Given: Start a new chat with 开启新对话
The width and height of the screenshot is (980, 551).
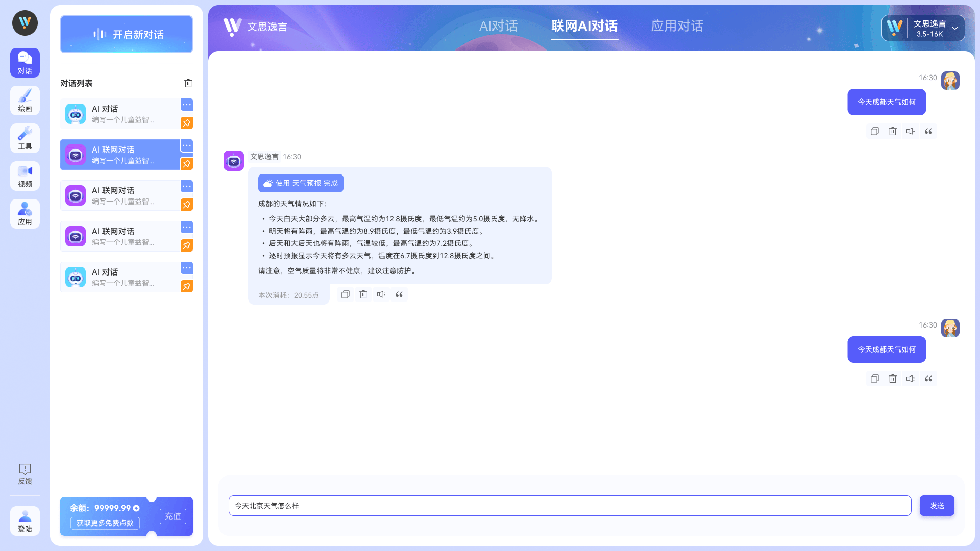Looking at the screenshot, I should pyautogui.click(x=126, y=34).
